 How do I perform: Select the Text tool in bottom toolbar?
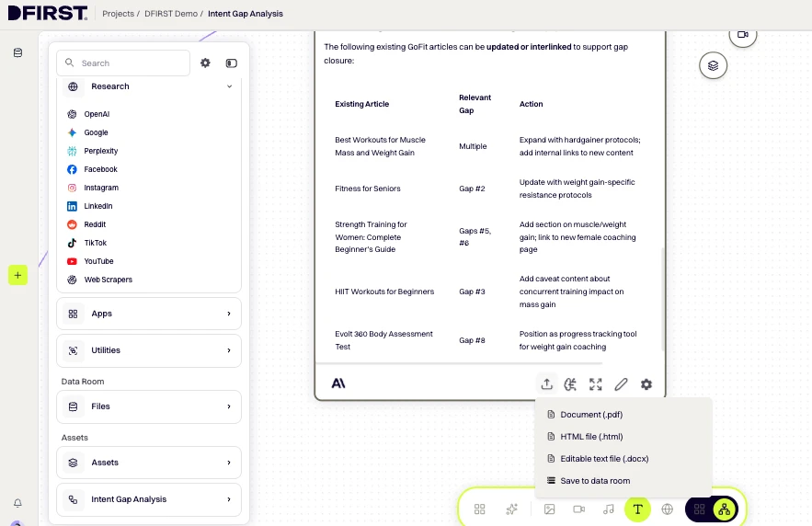[637, 509]
